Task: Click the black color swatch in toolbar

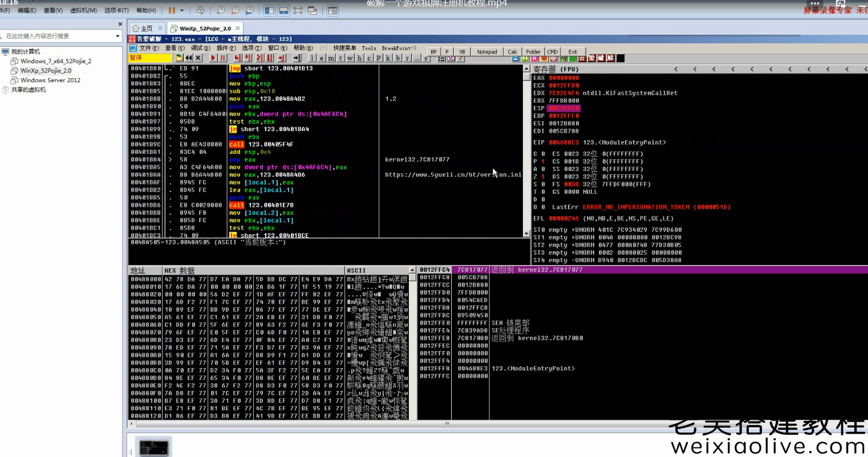Action: pyautogui.click(x=620, y=58)
